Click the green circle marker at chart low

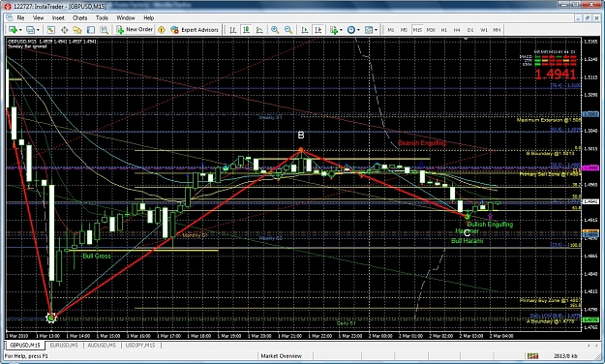[x=51, y=318]
